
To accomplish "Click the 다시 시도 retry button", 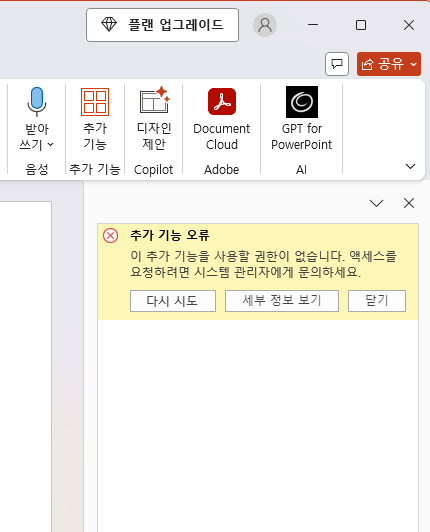I will coord(173,301).
